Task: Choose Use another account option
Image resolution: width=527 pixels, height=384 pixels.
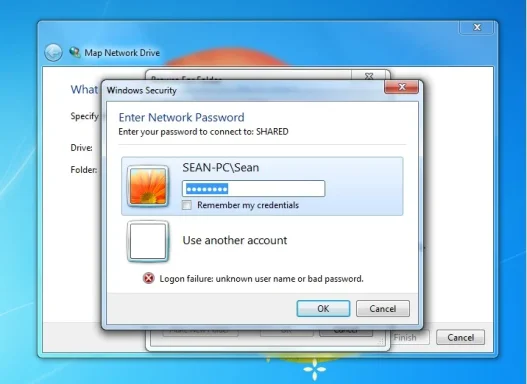Action: click(235, 241)
